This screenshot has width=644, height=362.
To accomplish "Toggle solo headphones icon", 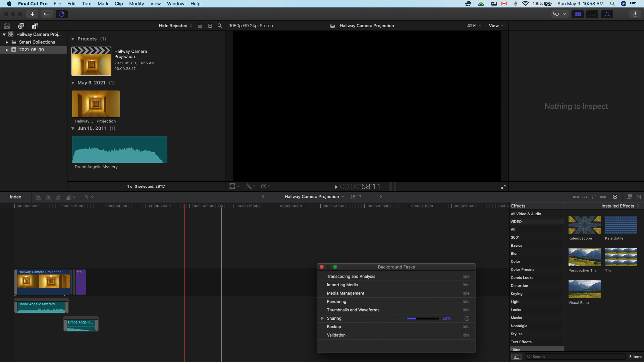I will [x=594, y=197].
